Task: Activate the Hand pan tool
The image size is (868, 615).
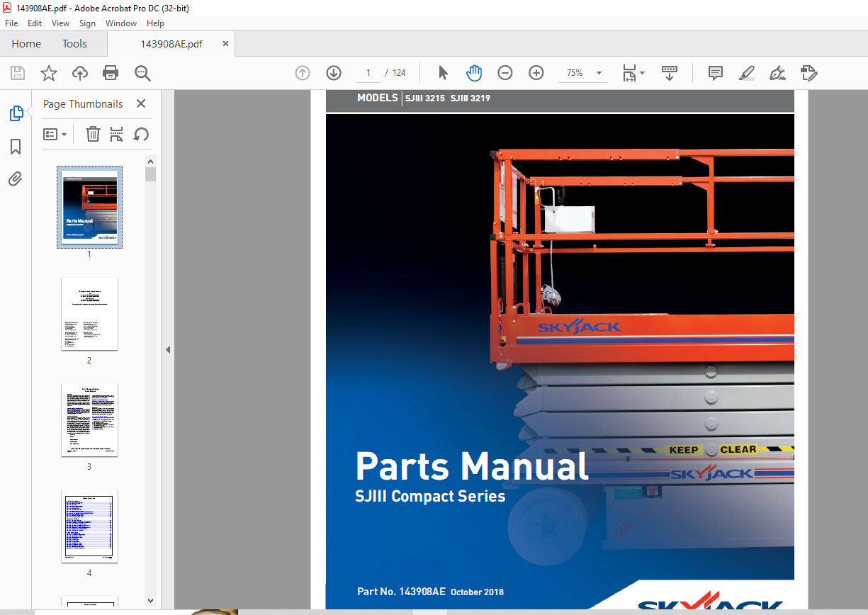Action: [474, 73]
